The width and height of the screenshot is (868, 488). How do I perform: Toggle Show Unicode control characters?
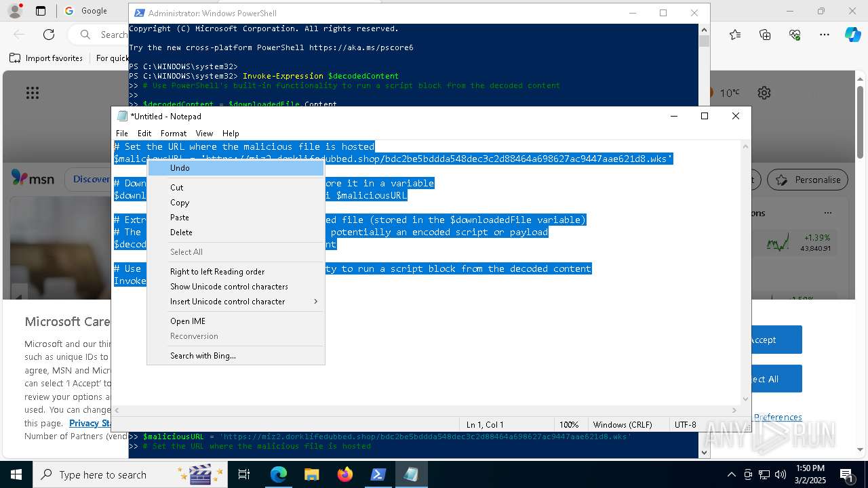click(236, 287)
